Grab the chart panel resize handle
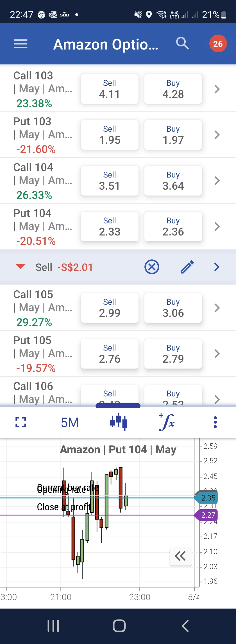This screenshot has height=644, width=236. (x=118, y=406)
